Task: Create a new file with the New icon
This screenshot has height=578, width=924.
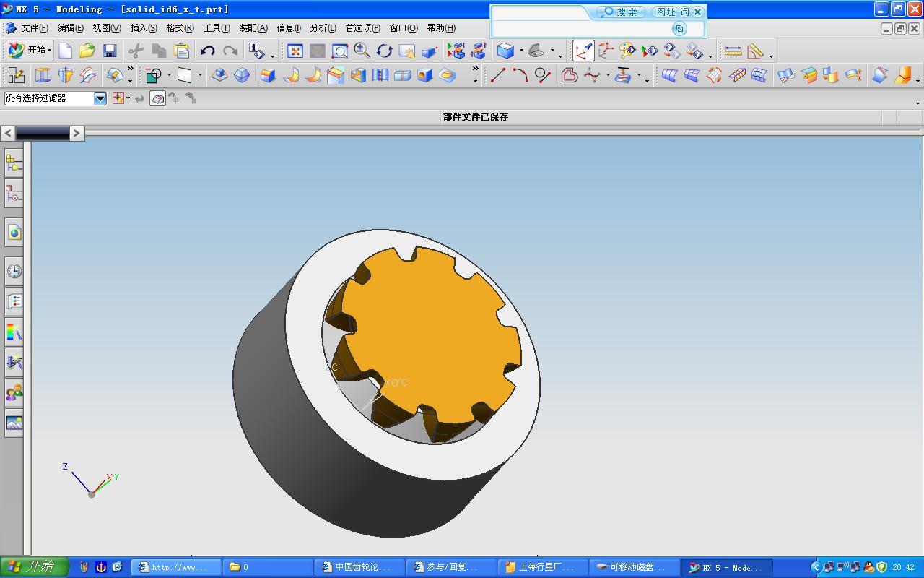Action: (x=66, y=51)
